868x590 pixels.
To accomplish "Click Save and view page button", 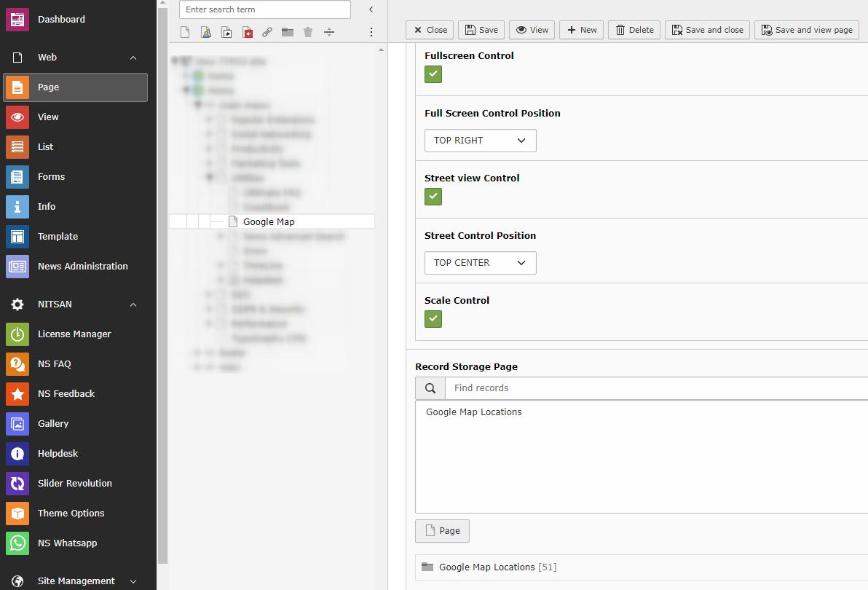I will [x=807, y=30].
